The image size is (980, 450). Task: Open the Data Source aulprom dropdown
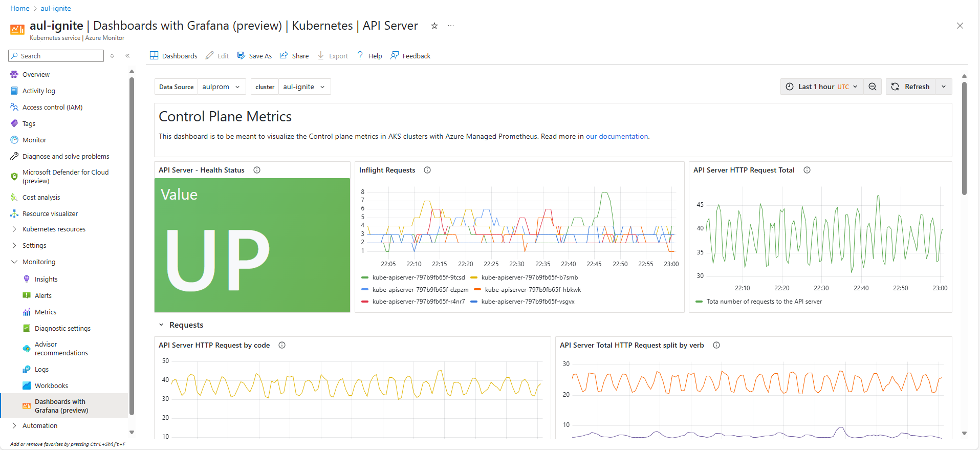pos(221,87)
